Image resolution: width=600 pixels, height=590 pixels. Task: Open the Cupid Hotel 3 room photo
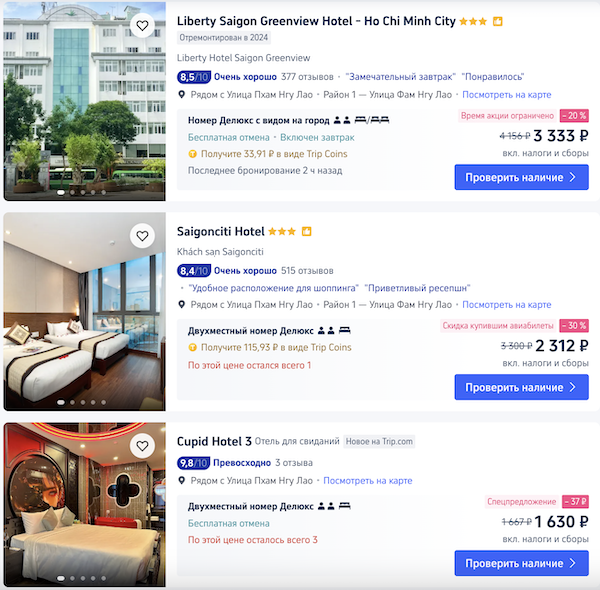point(85,505)
